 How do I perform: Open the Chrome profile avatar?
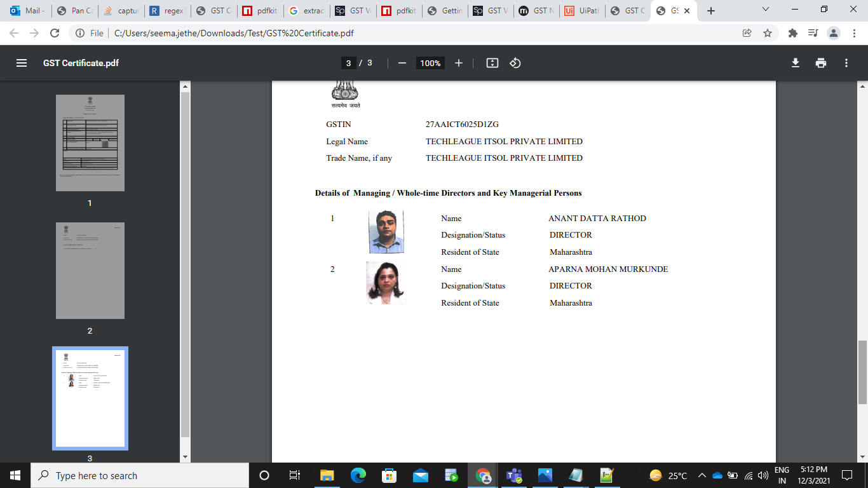point(834,33)
